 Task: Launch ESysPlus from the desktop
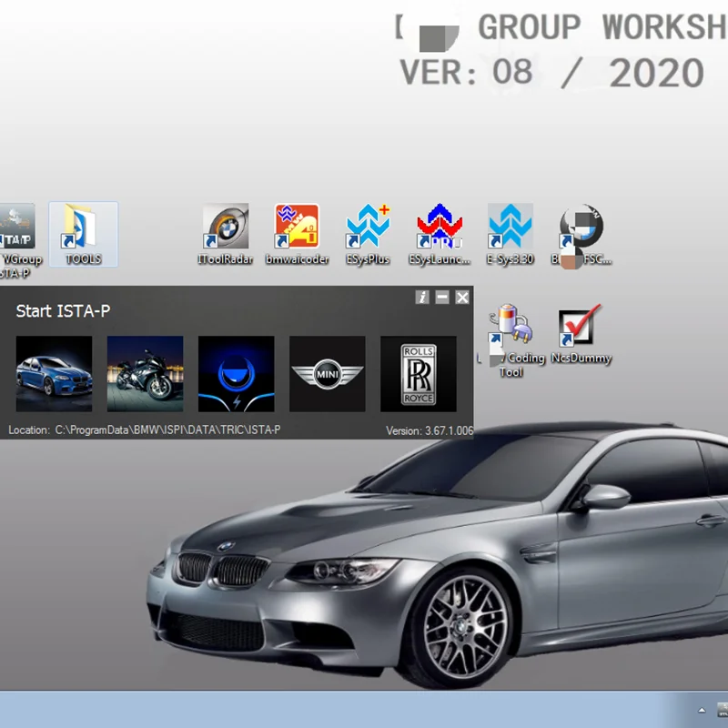(368, 235)
